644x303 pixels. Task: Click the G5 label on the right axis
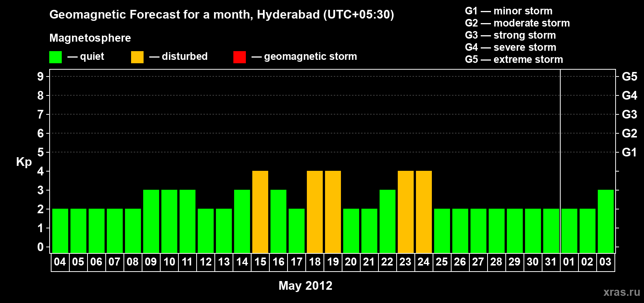pos(630,77)
